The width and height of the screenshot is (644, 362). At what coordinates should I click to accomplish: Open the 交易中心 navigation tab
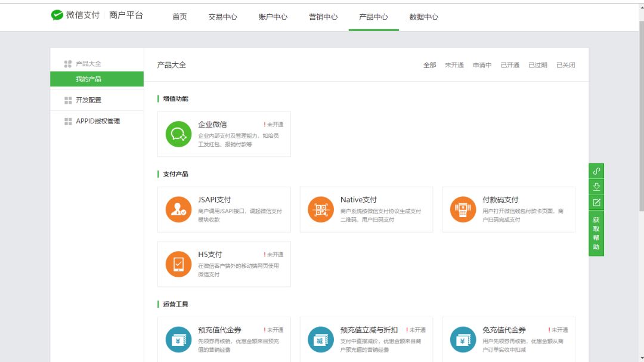pyautogui.click(x=222, y=17)
